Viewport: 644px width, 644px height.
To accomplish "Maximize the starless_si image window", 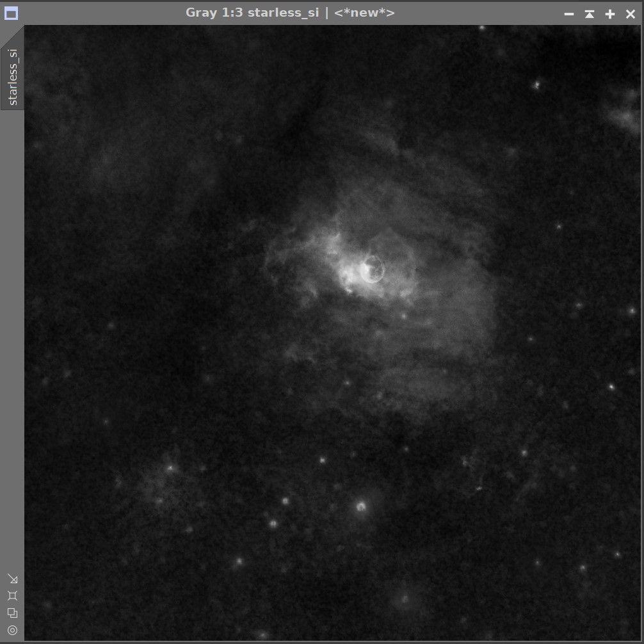I will pos(610,14).
